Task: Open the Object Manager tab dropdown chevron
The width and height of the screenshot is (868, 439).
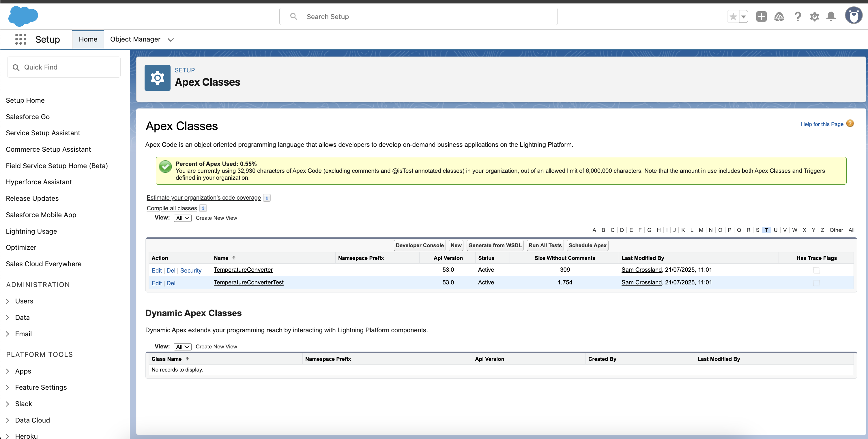Action: tap(171, 40)
